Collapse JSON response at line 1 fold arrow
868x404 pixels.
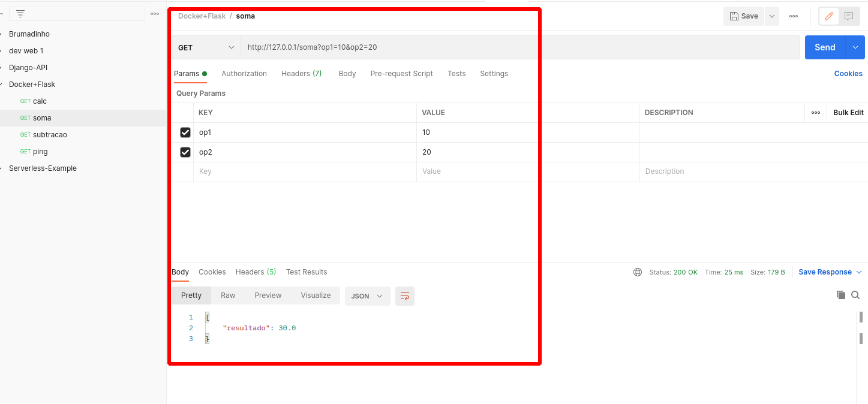pos(206,316)
